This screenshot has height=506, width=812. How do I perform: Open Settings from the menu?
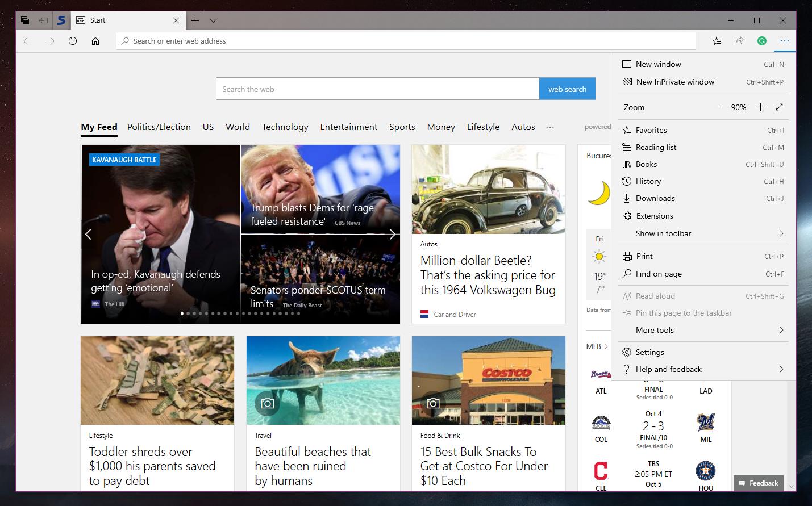(703, 352)
